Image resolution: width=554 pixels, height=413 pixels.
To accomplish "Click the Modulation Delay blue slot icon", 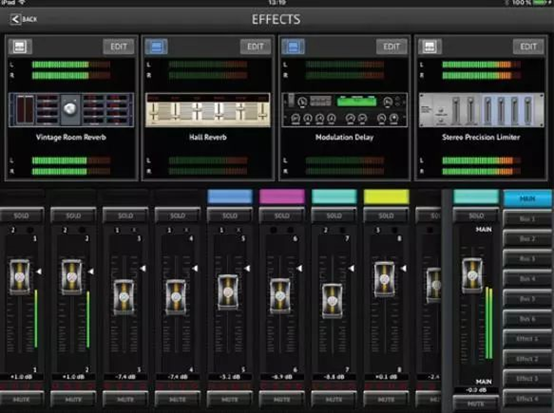I will pyautogui.click(x=293, y=47).
